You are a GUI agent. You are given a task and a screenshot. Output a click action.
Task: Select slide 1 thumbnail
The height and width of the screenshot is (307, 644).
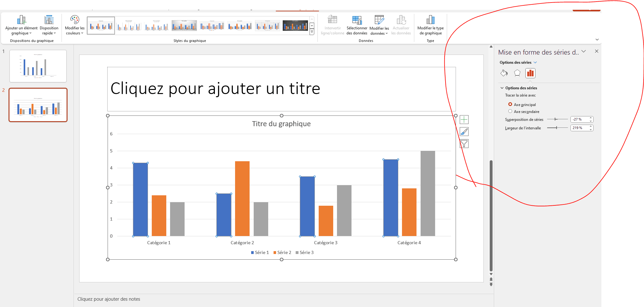click(x=38, y=66)
